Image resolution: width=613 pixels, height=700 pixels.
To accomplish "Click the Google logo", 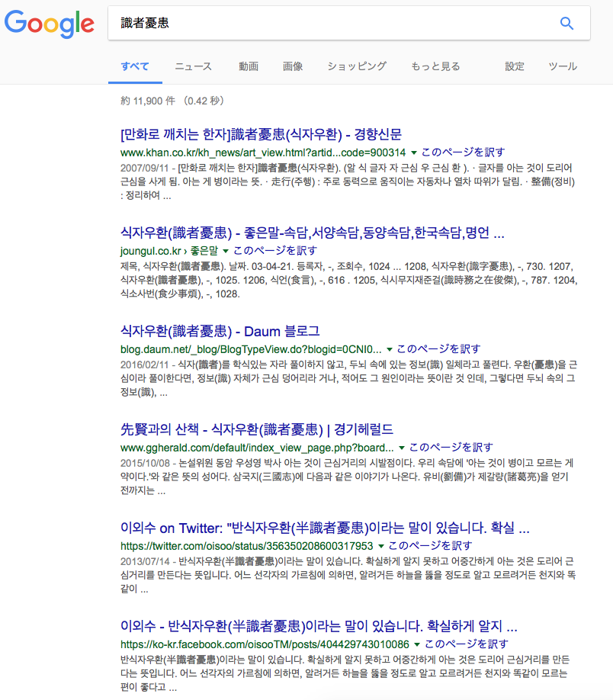I will [x=49, y=23].
